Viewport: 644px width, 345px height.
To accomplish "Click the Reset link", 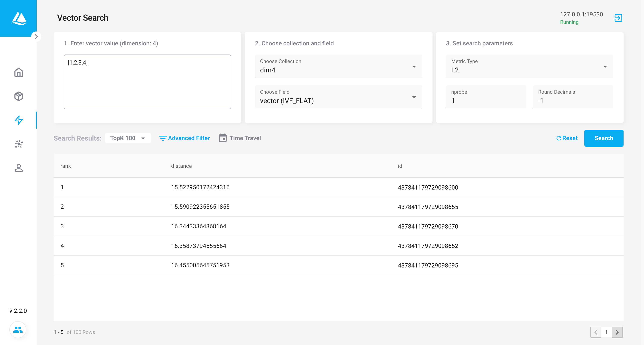I will (x=567, y=138).
